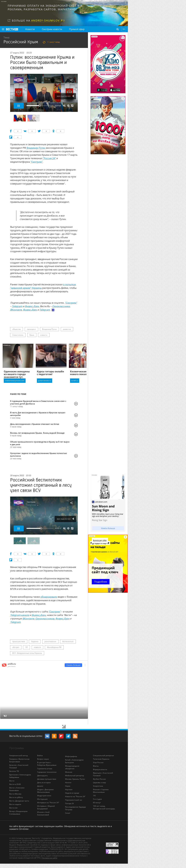Screen dimensions: 186x868
Task: Share drone article on Facebook
Action: coord(11,554)
